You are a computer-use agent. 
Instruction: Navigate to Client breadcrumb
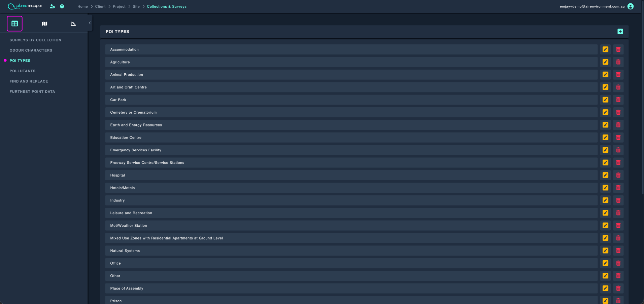(x=100, y=6)
